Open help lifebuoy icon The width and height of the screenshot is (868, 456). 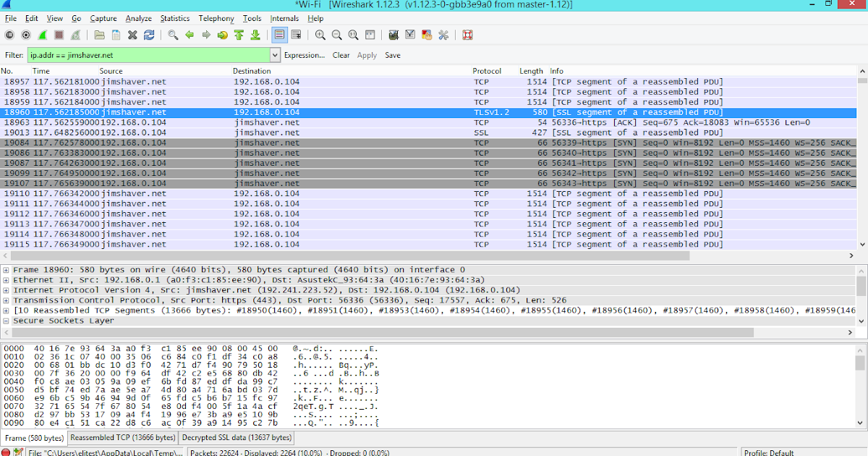click(467, 35)
